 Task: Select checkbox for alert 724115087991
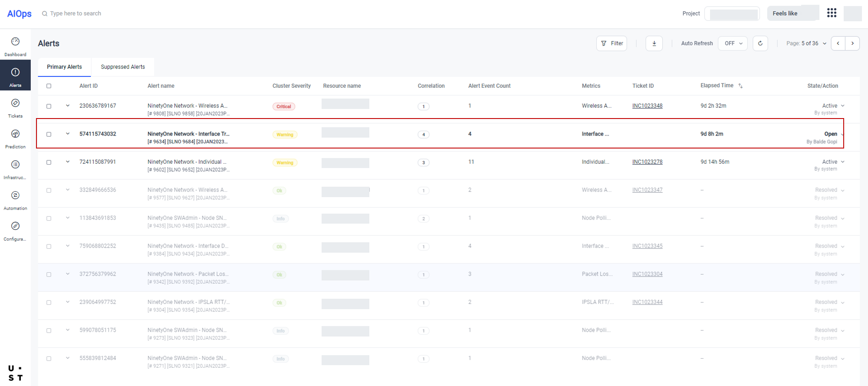pyautogui.click(x=49, y=162)
